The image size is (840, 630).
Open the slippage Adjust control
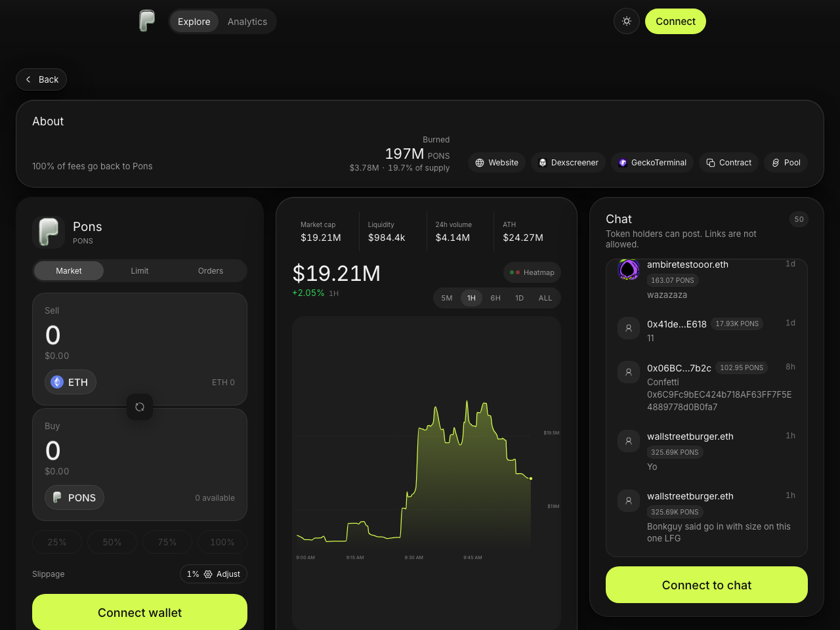pos(213,574)
